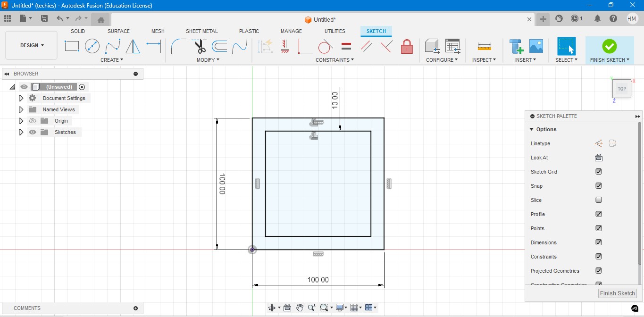The width and height of the screenshot is (644, 317).
Task: Expand the Sketches folder in browser
Action: coord(21,132)
